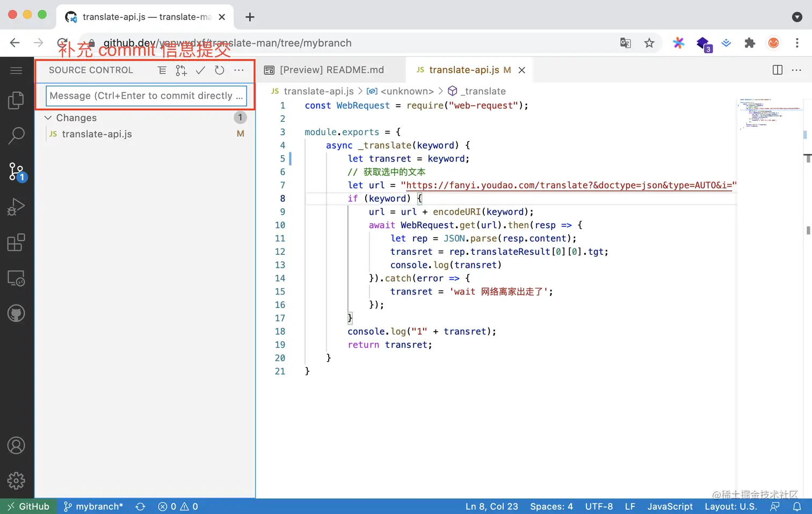This screenshot has height=514, width=812.
Task: Open Accounts icon in activity bar
Action: [16, 445]
